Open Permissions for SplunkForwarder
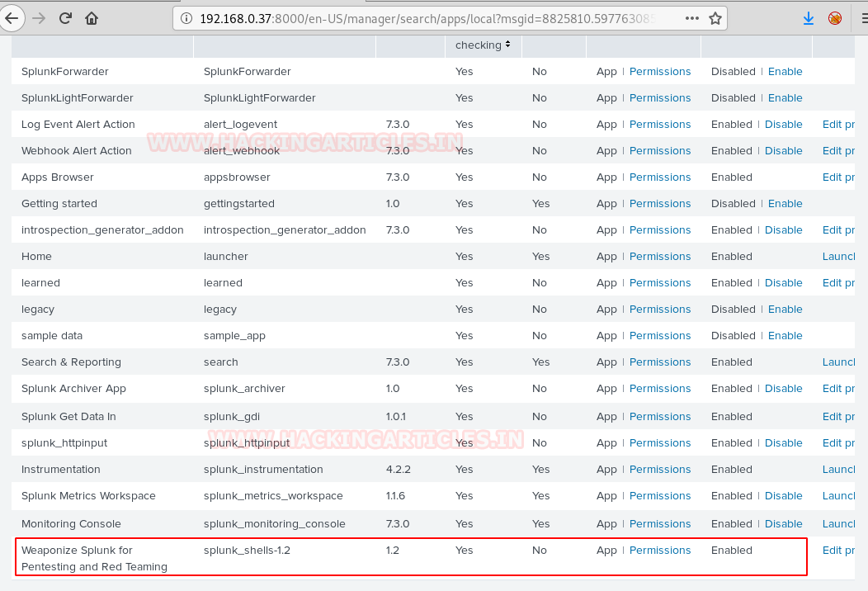Screen dimensions: 868x591 (x=660, y=72)
